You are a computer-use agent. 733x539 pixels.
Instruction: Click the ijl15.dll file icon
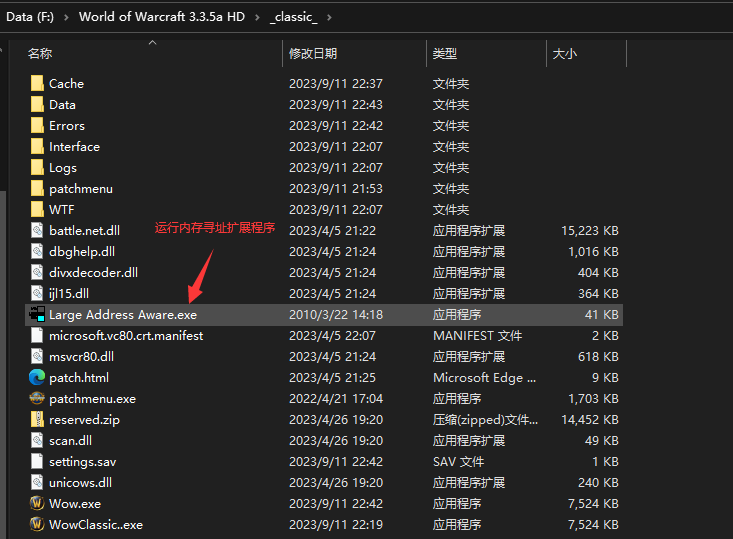[37, 294]
